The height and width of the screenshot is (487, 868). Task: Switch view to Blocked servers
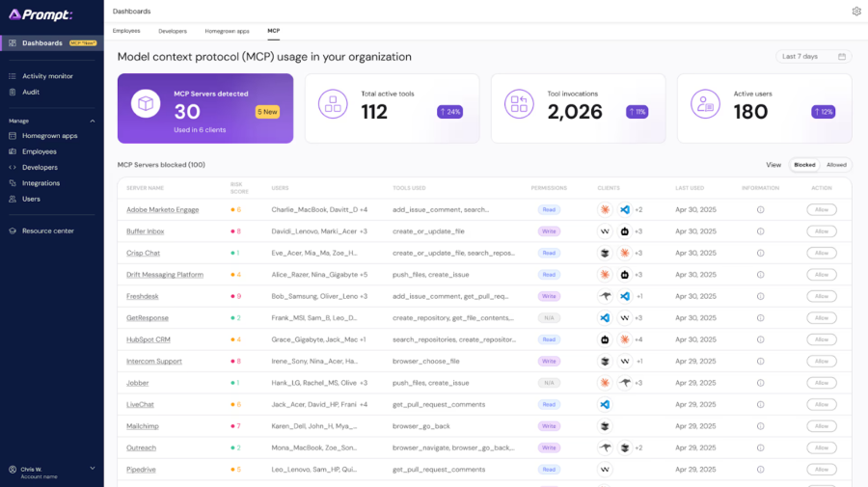coord(804,165)
